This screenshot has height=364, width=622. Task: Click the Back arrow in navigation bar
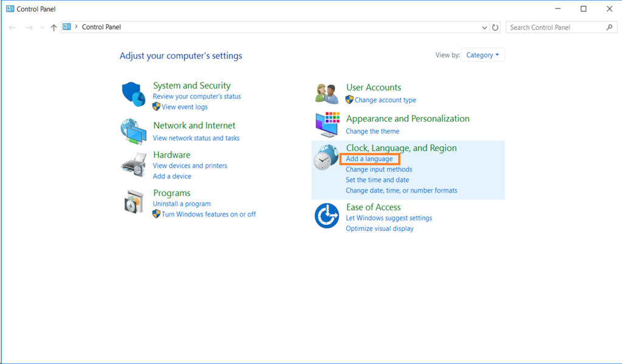[12, 27]
